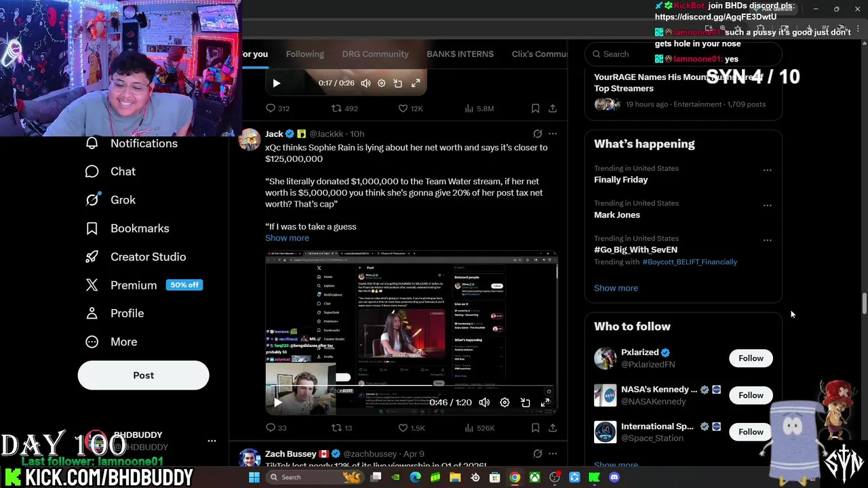Switch to the Clix's Community tab
The image size is (868, 488).
pyautogui.click(x=539, y=54)
